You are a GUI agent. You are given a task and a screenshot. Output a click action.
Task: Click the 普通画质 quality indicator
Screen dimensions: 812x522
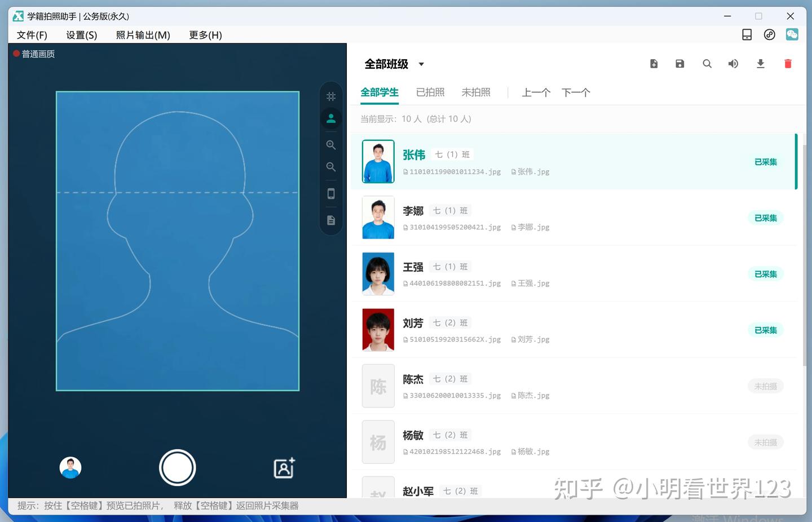point(34,54)
